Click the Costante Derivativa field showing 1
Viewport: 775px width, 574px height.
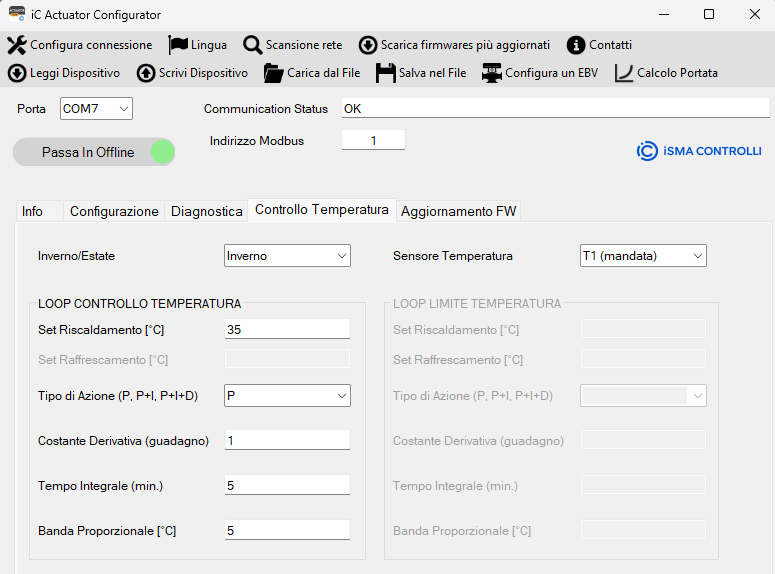[287, 440]
